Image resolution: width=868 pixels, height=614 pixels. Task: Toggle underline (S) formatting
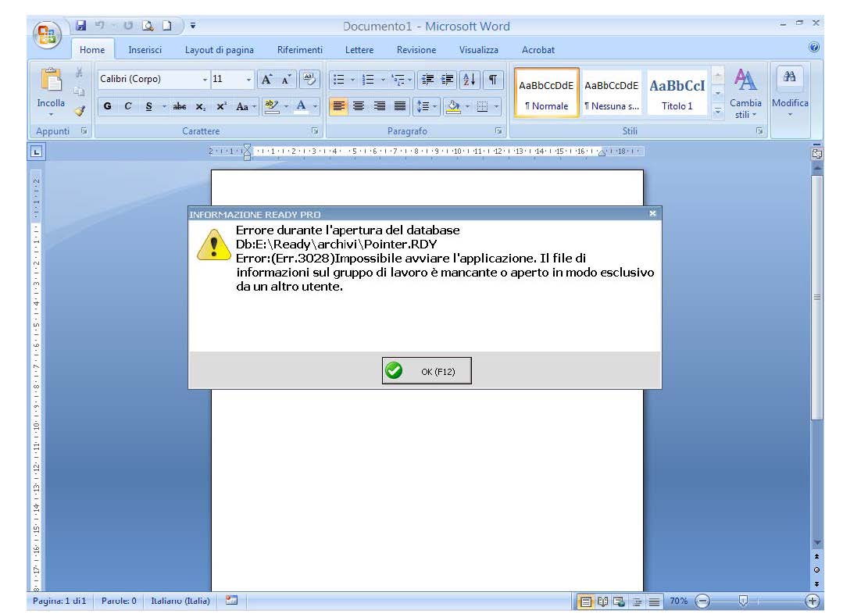pyautogui.click(x=149, y=106)
